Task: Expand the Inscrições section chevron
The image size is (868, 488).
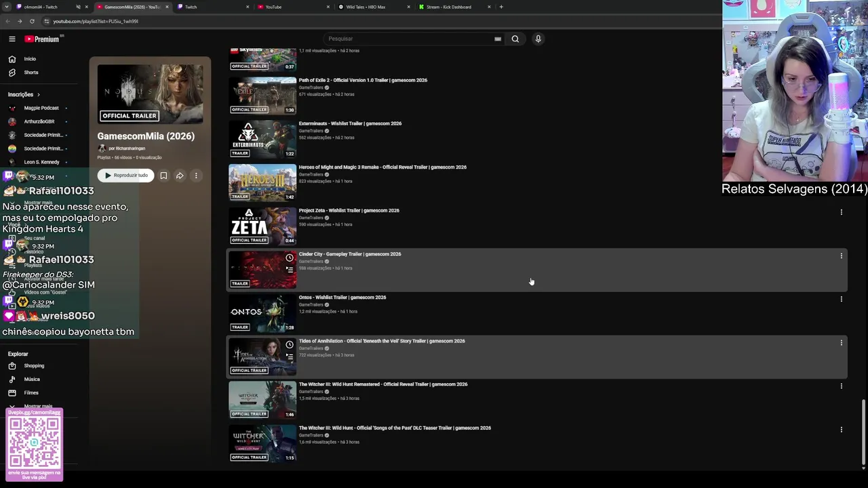Action: [39, 95]
